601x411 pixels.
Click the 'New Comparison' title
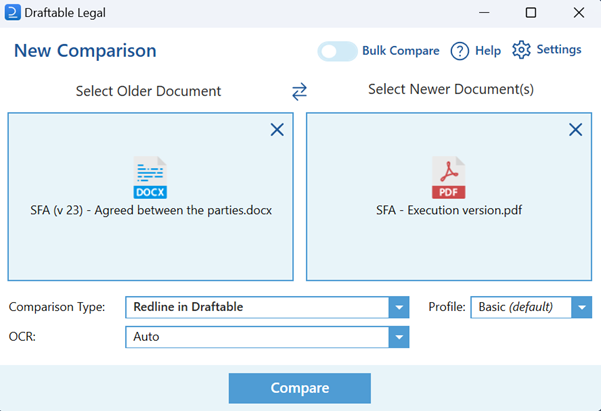85,51
